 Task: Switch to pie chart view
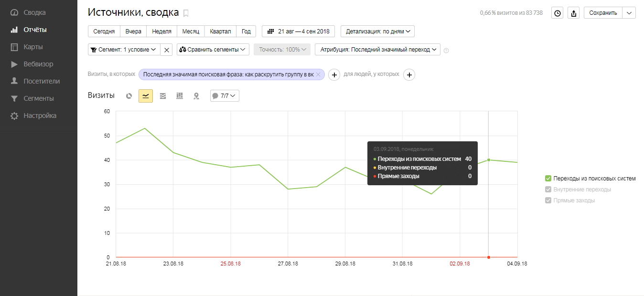[129, 96]
